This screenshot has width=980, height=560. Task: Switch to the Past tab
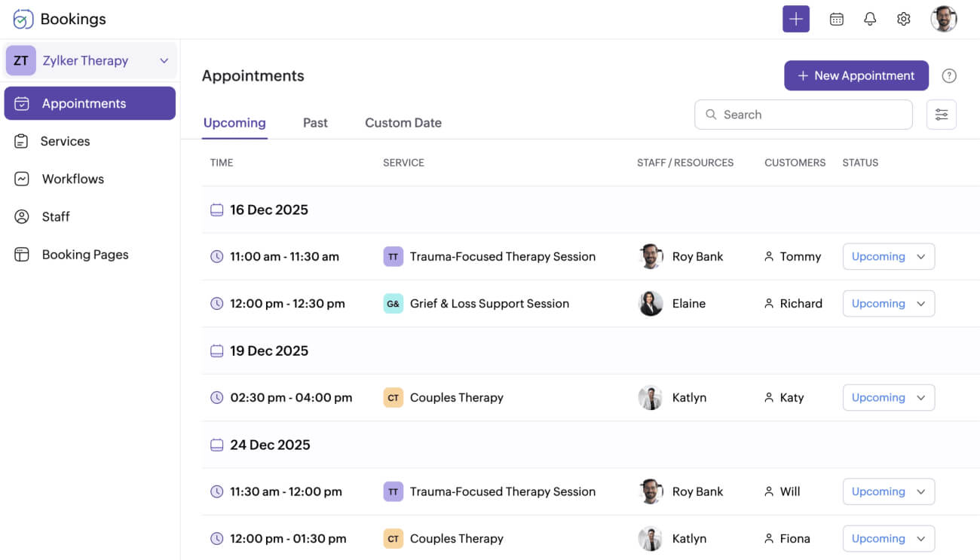point(315,122)
